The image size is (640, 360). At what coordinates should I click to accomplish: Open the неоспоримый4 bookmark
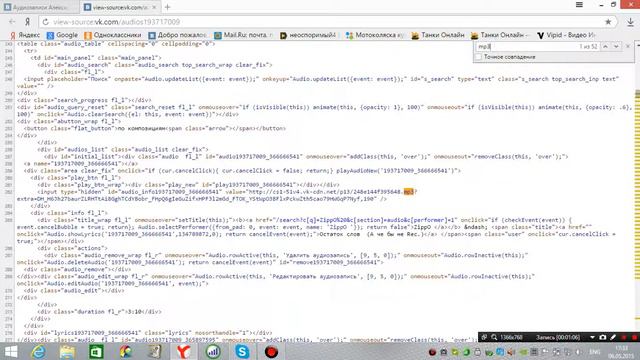click(x=308, y=35)
